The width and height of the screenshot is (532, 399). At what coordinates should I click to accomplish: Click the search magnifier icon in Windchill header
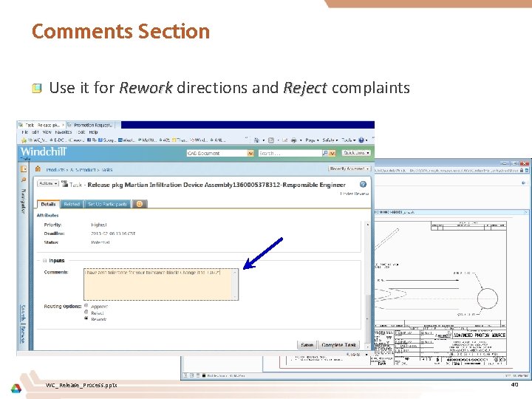point(325,154)
